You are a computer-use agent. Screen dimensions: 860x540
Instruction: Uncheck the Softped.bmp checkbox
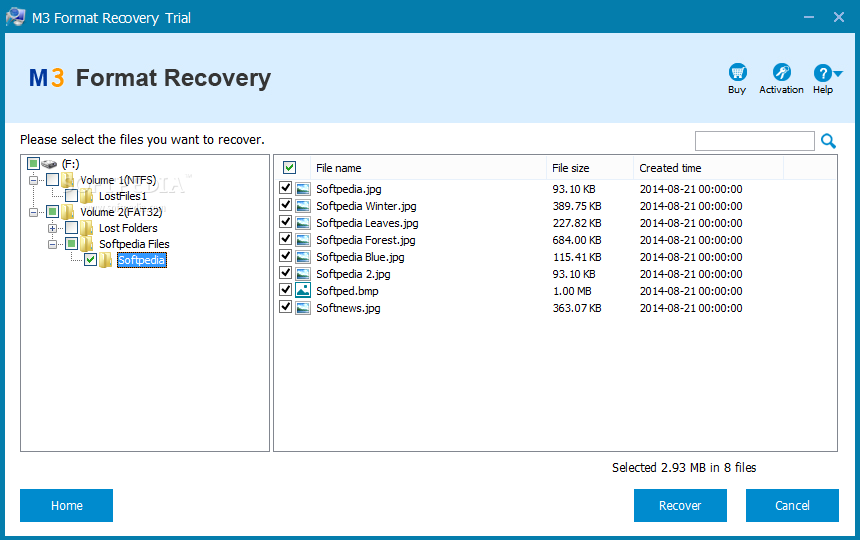[x=285, y=290]
